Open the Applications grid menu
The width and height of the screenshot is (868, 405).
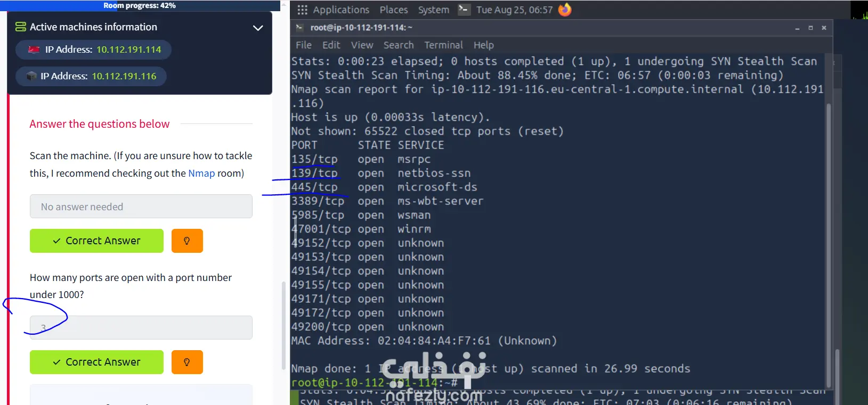[x=302, y=10]
